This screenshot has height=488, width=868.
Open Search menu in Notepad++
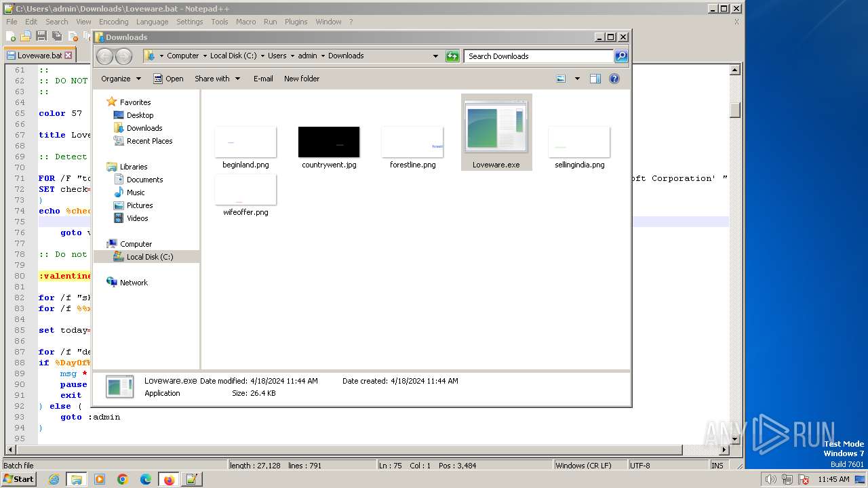coord(57,22)
